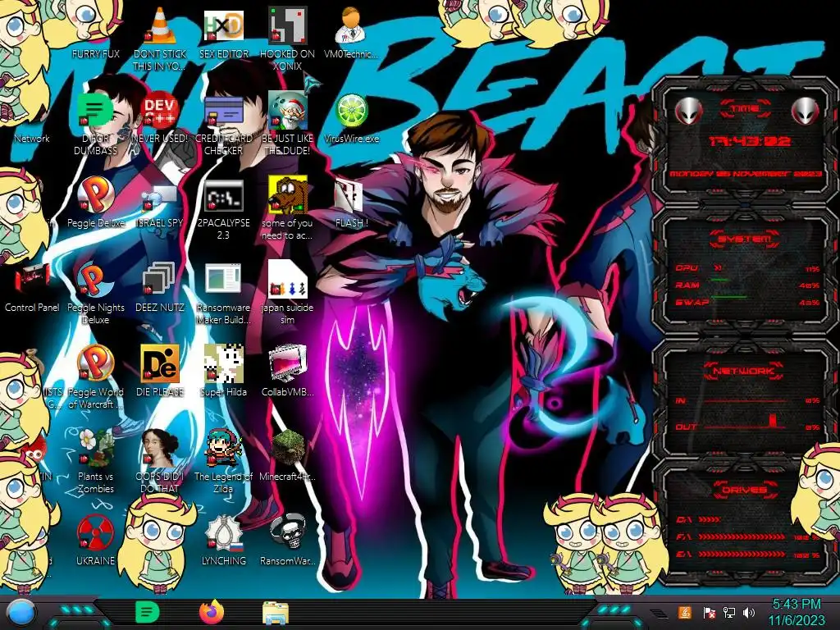Launch Firefox from the taskbar
The height and width of the screenshot is (630, 840).
211,612
